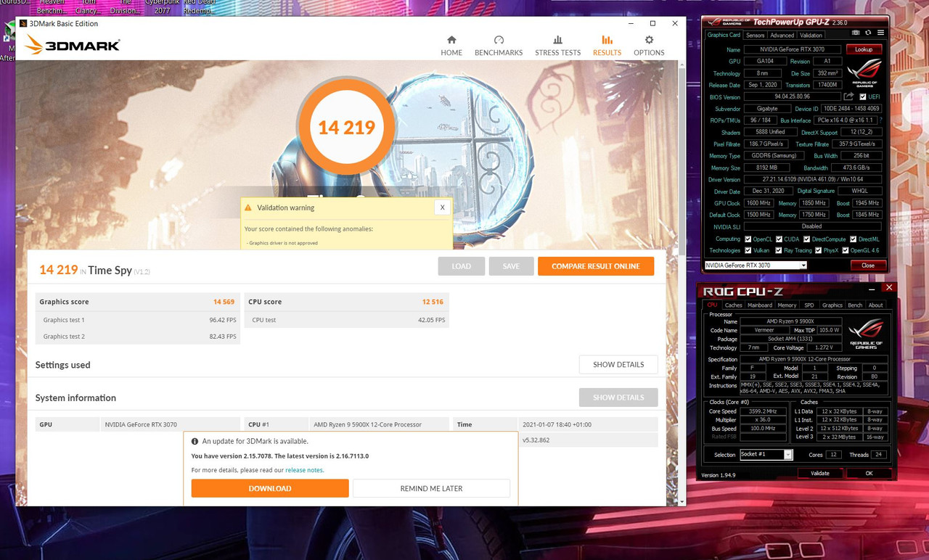Click the Graphics score value 14 569
Image resolution: width=929 pixels, height=560 pixels.
click(224, 302)
